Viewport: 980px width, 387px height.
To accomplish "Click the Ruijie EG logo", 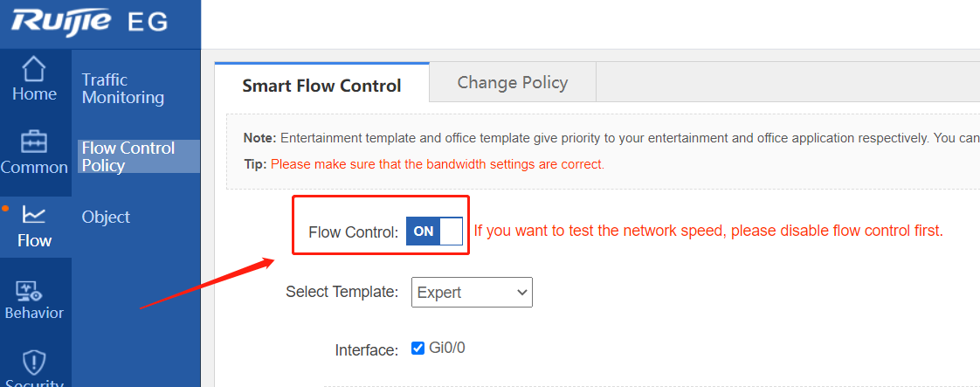I will [x=90, y=22].
